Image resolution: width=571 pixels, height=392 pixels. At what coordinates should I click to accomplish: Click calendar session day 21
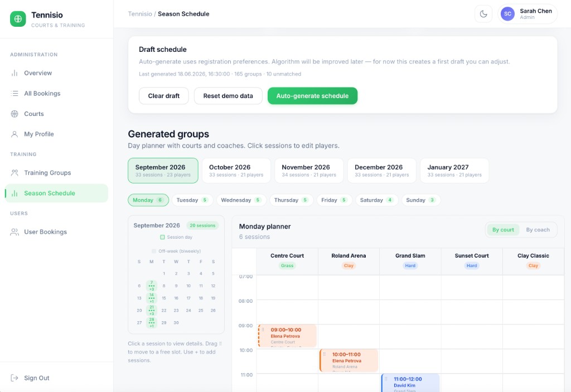point(152,311)
